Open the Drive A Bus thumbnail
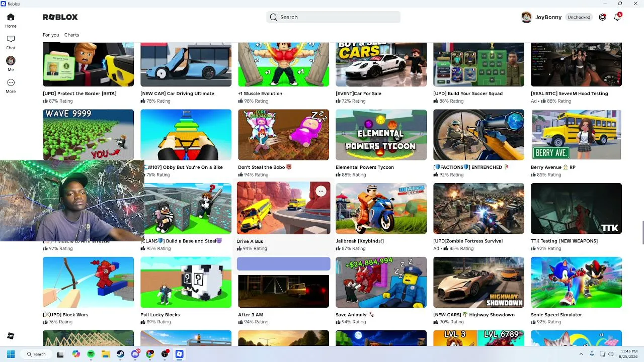This screenshot has height=362, width=644. pyautogui.click(x=283, y=208)
